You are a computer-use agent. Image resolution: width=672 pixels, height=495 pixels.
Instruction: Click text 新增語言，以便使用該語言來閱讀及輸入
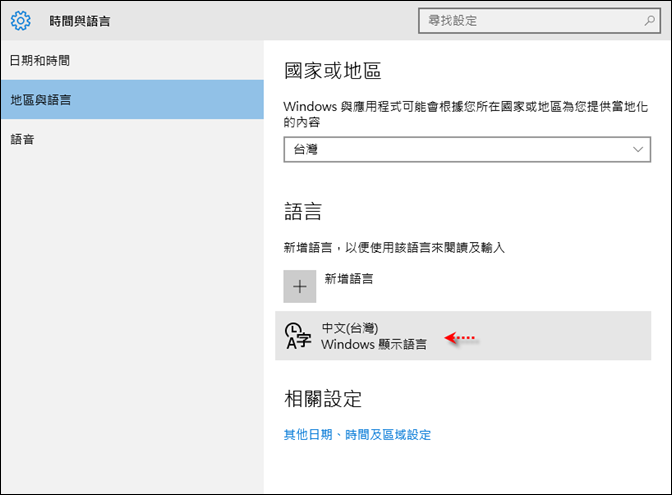(394, 248)
